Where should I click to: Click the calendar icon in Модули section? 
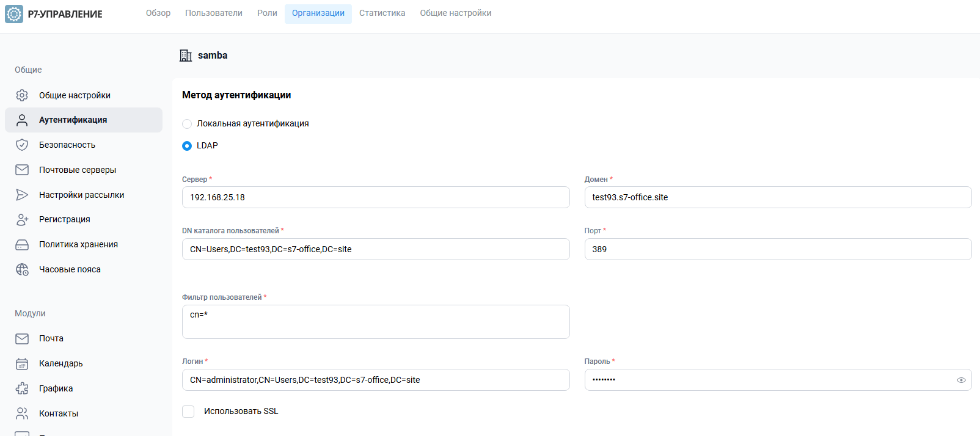point(22,363)
